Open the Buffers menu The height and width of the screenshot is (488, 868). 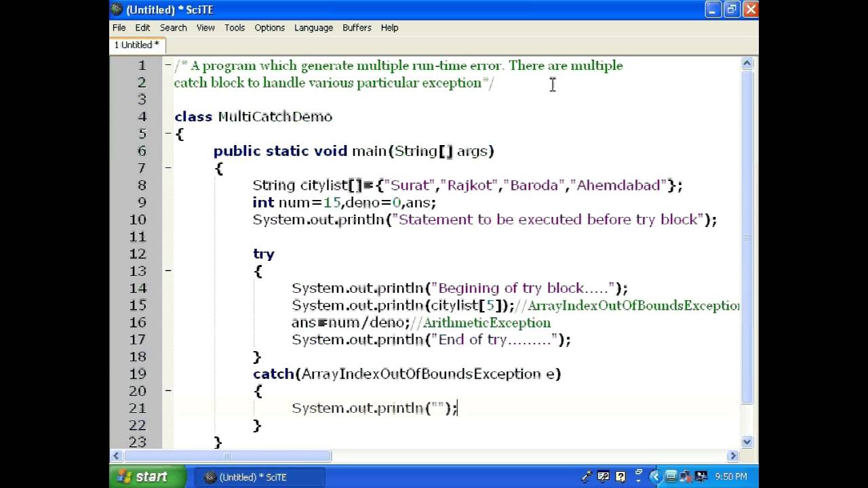(x=357, y=28)
